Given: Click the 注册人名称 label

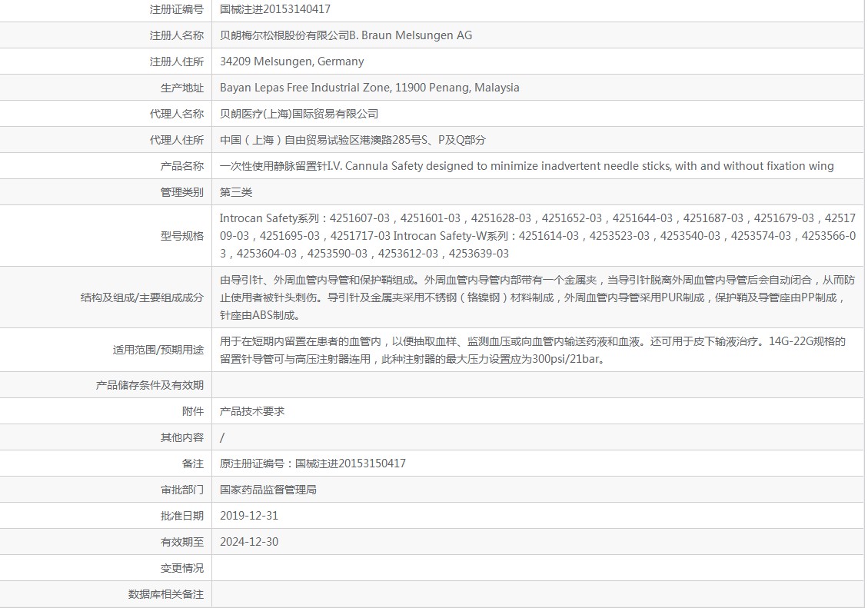Looking at the screenshot, I should coord(177,35).
